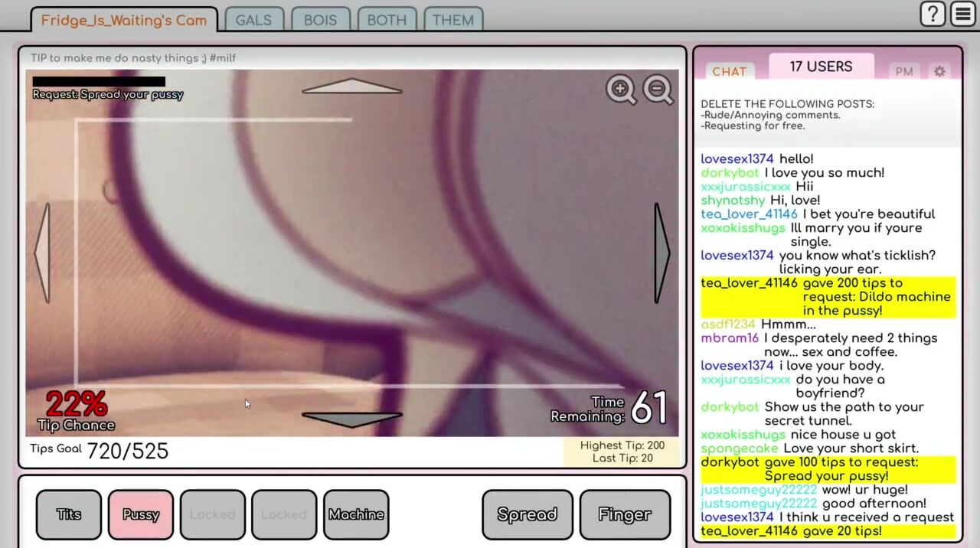The width and height of the screenshot is (980, 548).
Task: Click the first Locked button
Action: (x=212, y=514)
